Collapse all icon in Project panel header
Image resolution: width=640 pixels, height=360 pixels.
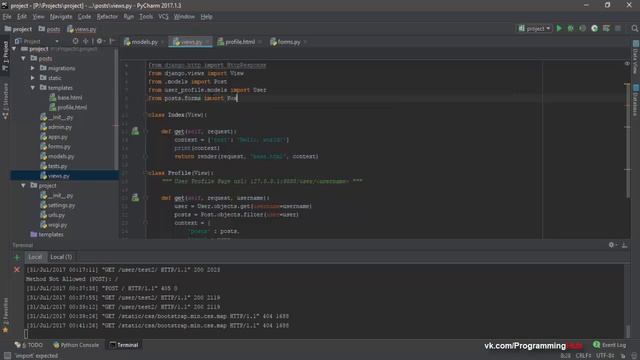[x=85, y=41]
